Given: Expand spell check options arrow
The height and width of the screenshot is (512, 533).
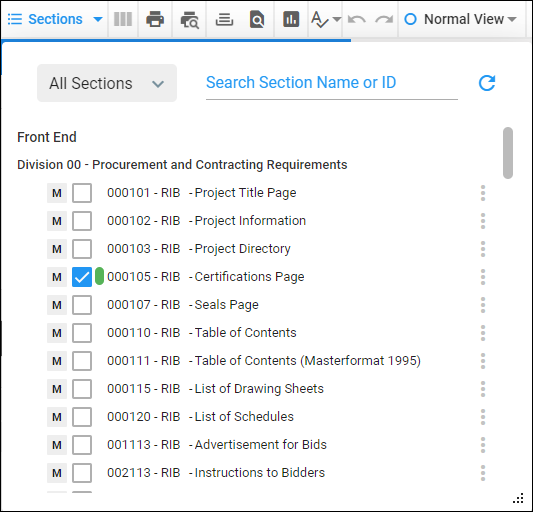Looking at the screenshot, I should point(337,19).
